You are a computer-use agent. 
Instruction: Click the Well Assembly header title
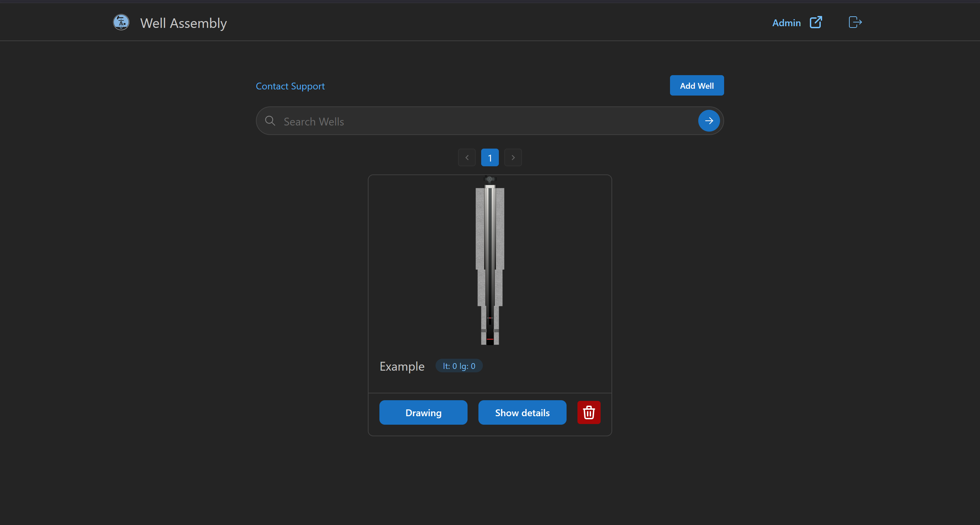click(x=183, y=23)
